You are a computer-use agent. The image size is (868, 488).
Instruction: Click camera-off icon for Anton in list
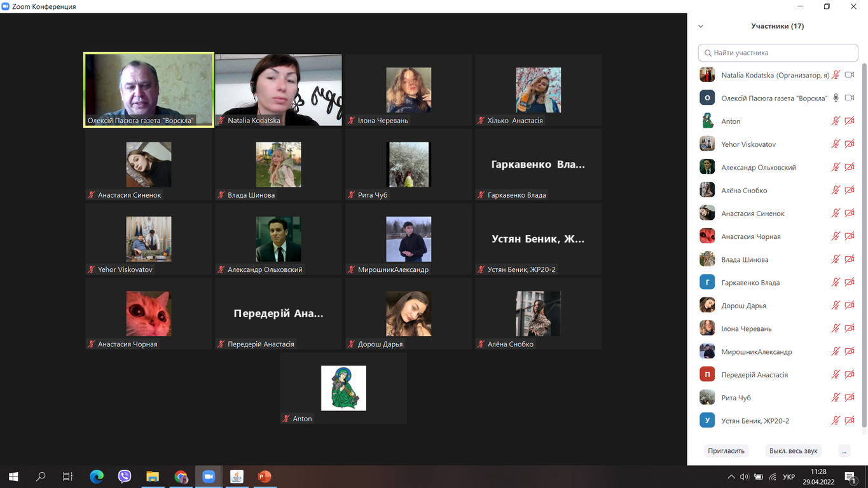coord(850,121)
